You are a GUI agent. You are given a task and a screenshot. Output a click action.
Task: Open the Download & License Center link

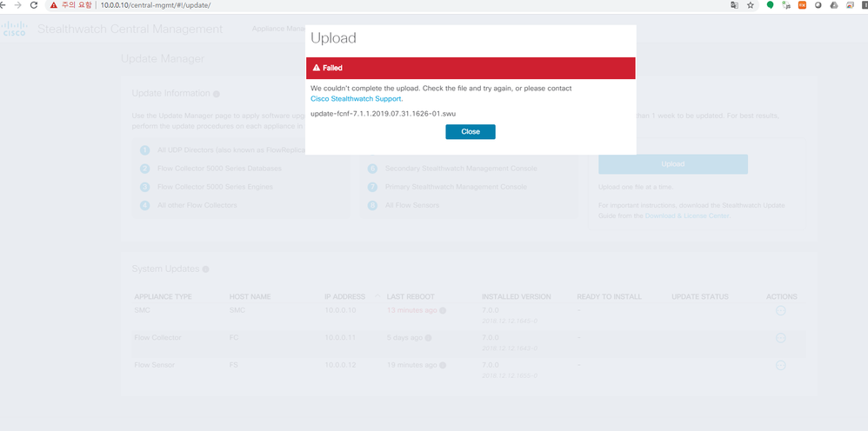(x=687, y=215)
